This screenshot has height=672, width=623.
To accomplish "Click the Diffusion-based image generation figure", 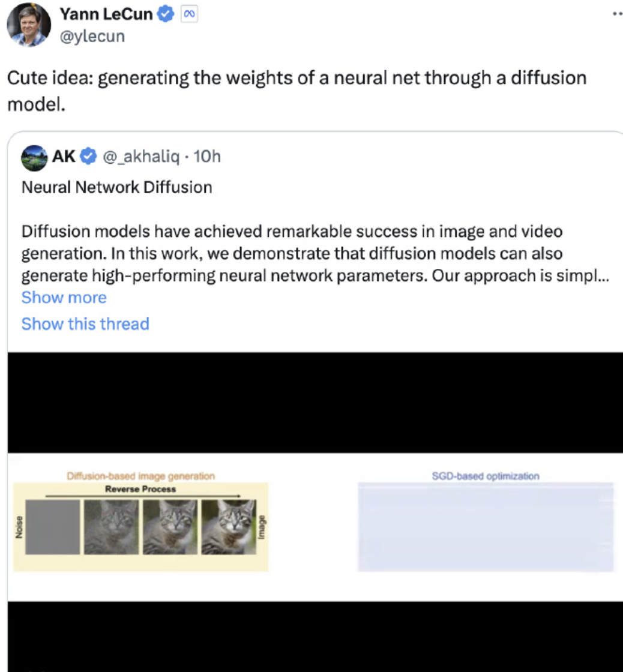I will (x=140, y=521).
